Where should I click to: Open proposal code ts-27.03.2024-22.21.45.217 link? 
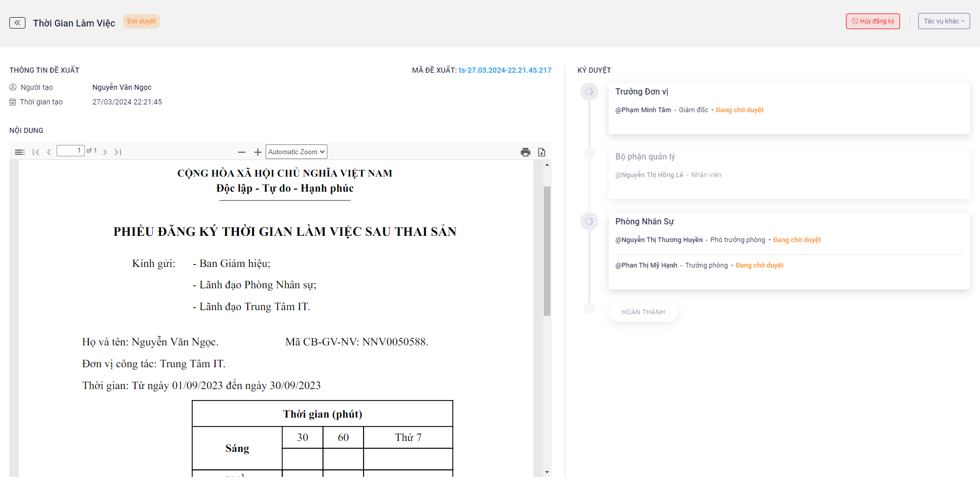[505, 70]
